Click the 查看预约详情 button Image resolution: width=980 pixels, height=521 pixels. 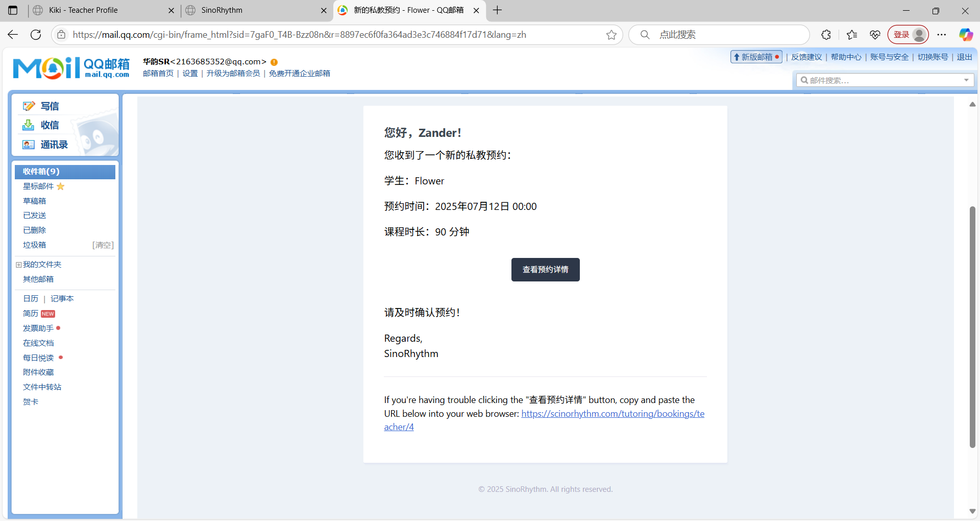coord(545,270)
